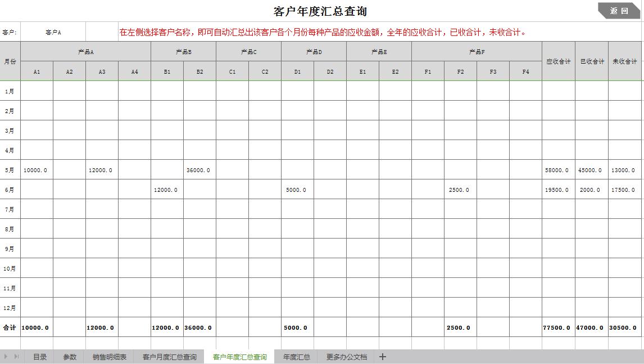Click the 月份 header cell
The width and height of the screenshot is (644, 364).
[10, 61]
